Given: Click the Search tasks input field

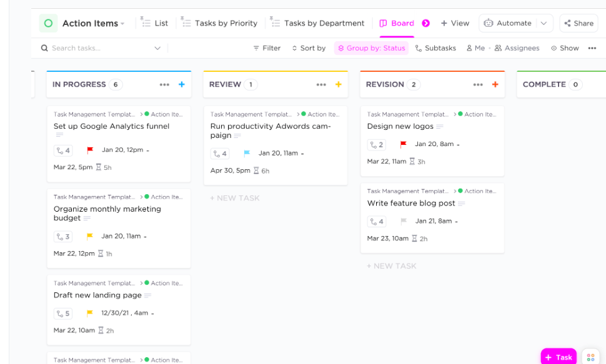Looking at the screenshot, I should (x=94, y=48).
